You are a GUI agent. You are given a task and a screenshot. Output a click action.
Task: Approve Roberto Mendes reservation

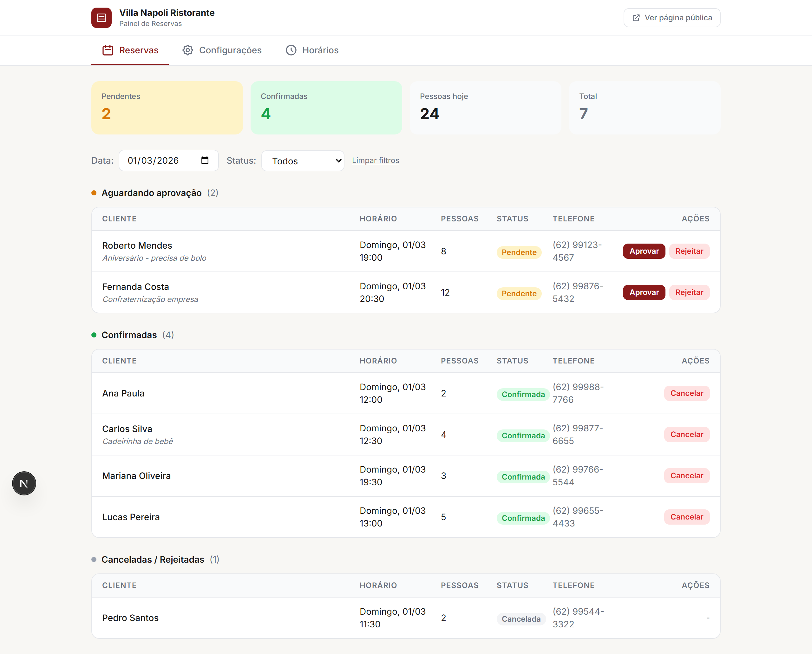click(644, 251)
